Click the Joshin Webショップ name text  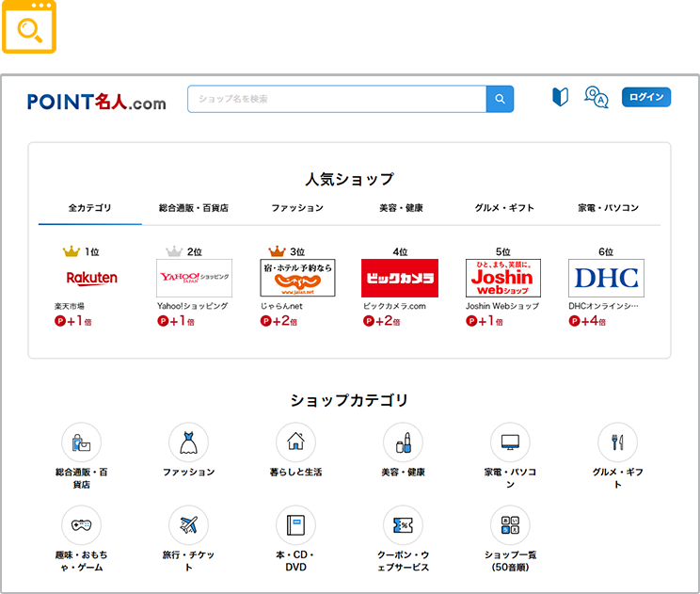[x=502, y=306]
